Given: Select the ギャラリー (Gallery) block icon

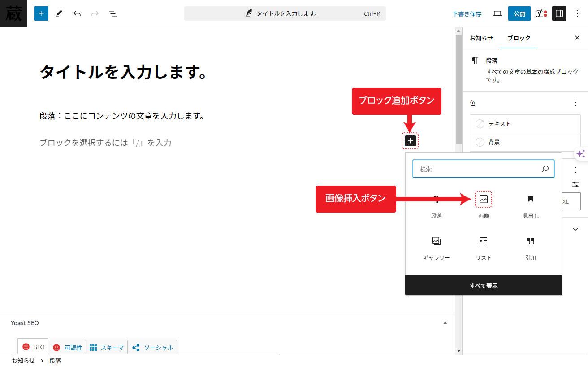Looking at the screenshot, I should (x=437, y=241).
